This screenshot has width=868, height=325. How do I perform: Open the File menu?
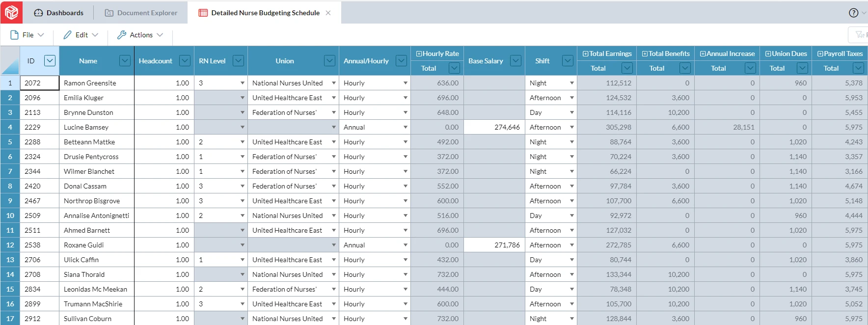(27, 35)
